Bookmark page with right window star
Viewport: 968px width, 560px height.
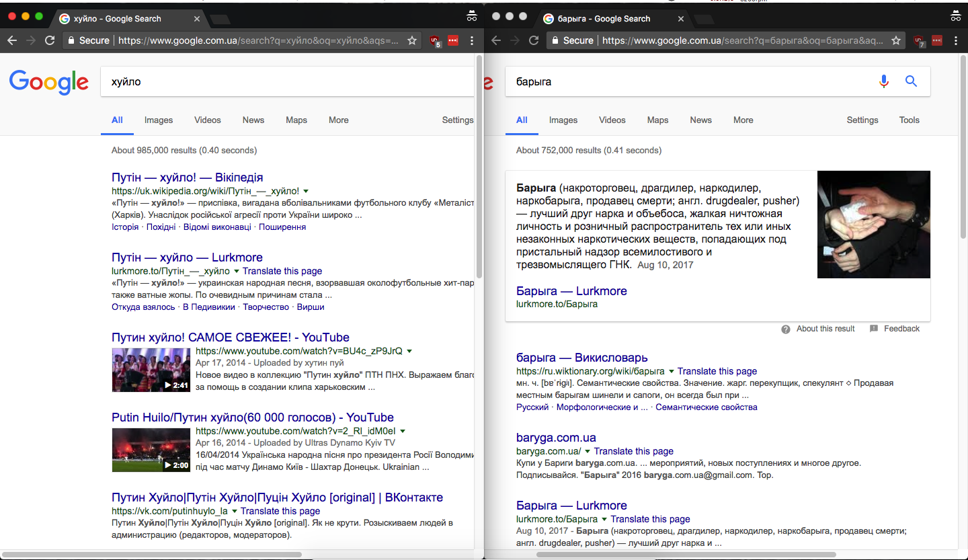896,40
